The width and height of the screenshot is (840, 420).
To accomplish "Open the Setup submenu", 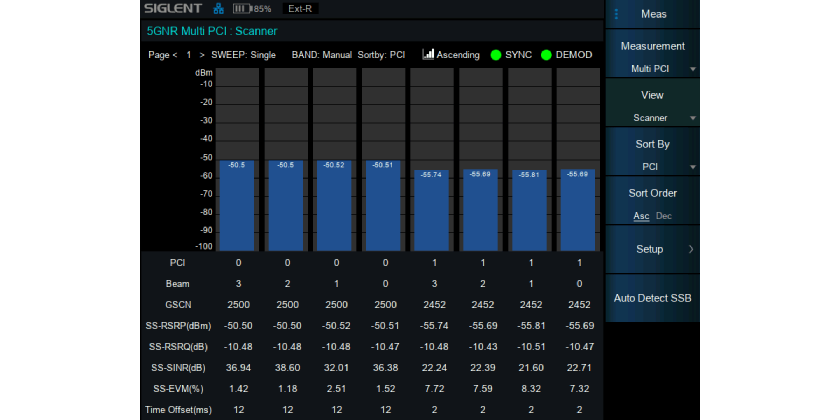I will [652, 248].
